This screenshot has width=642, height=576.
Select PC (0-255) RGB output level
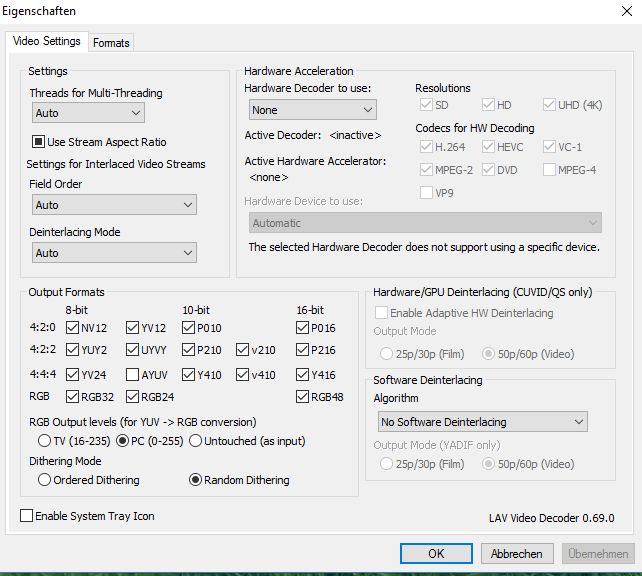pos(123,441)
